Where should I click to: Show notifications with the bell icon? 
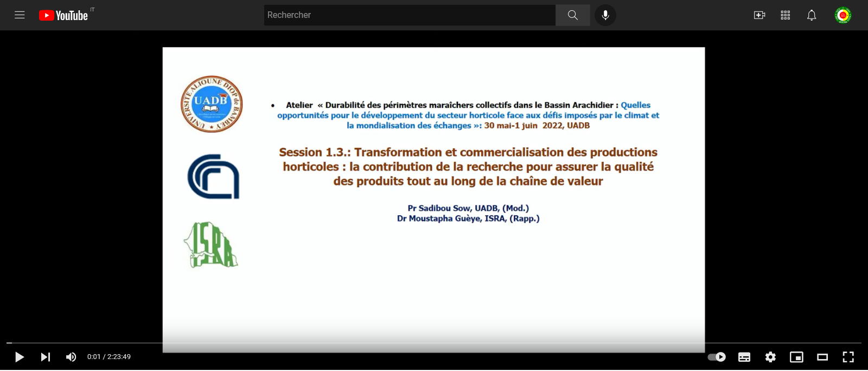(x=812, y=15)
